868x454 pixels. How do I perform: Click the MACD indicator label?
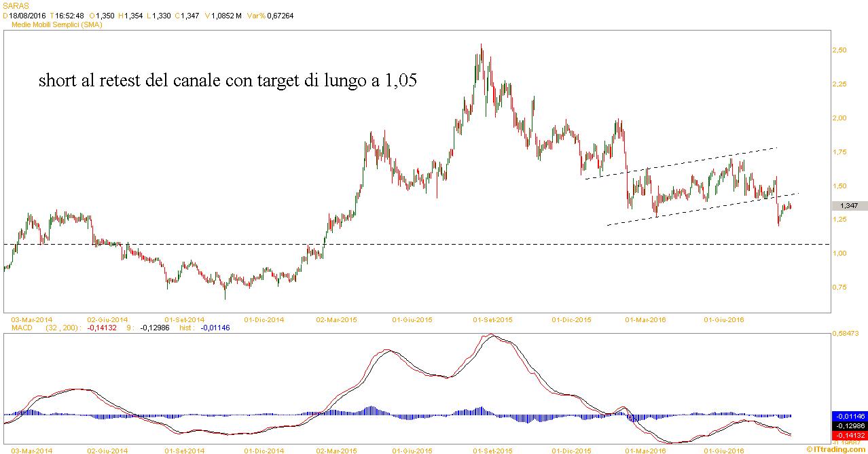[23, 327]
